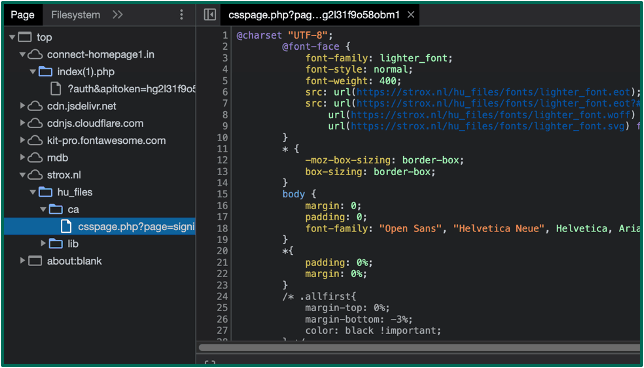Click the "-moz-box-sizing: border-box" line
Image resolution: width=644 pixels, height=368 pixels.
pyautogui.click(x=384, y=160)
